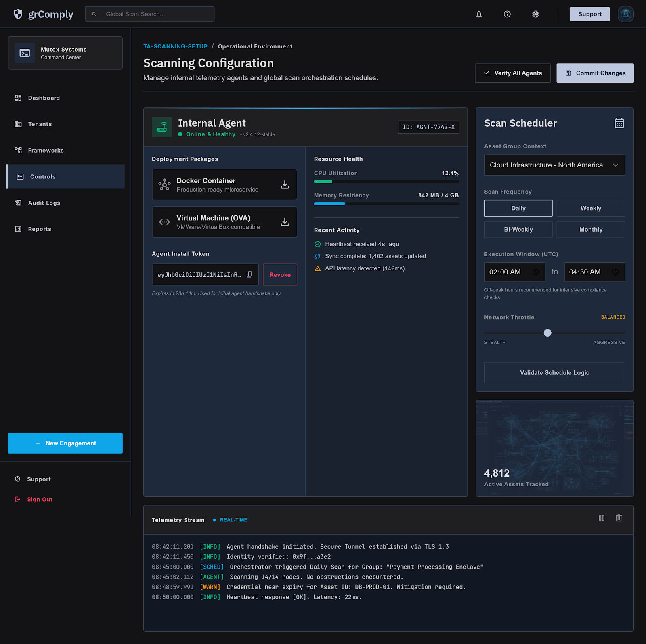Click the [WARN] Credential near expiry log line

point(309,587)
